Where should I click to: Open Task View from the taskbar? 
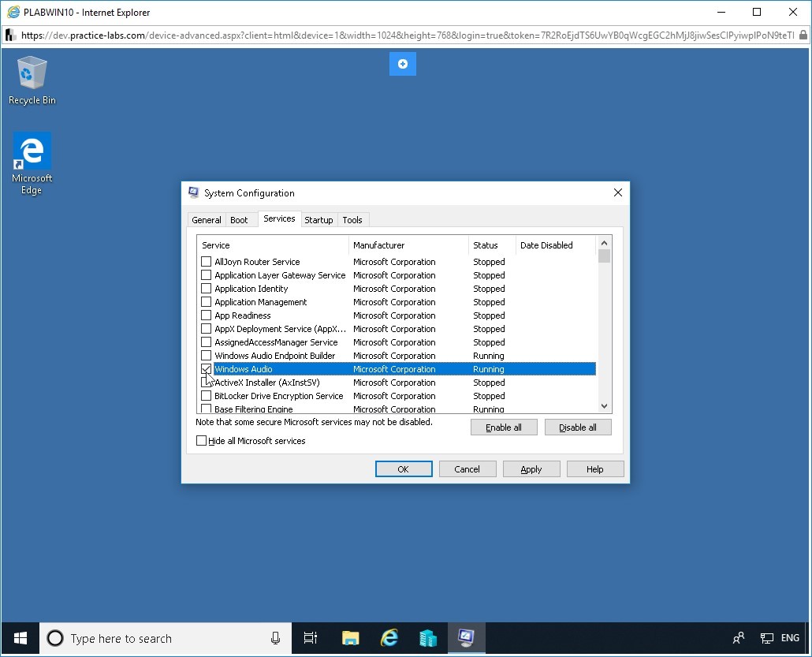(x=310, y=638)
